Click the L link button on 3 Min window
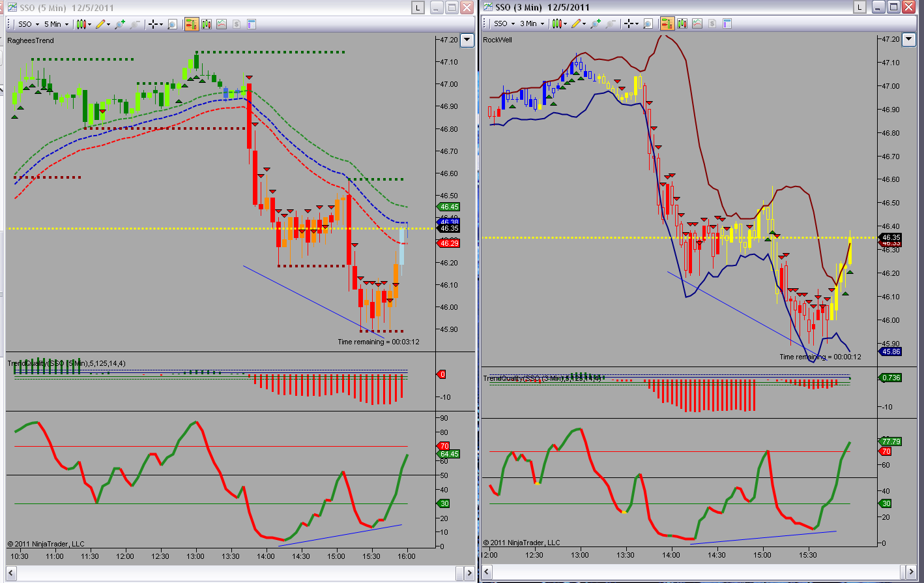924x583 pixels. point(860,7)
